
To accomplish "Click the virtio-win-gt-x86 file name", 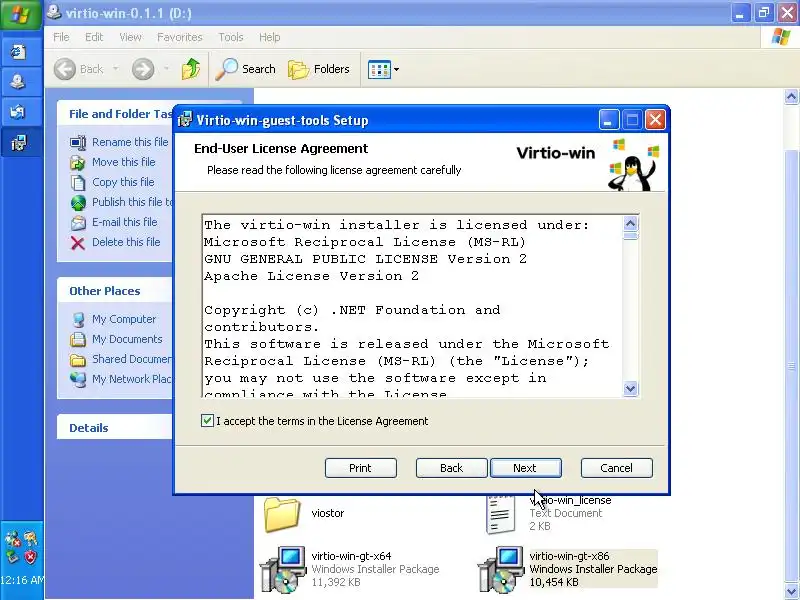I will (x=569, y=556).
